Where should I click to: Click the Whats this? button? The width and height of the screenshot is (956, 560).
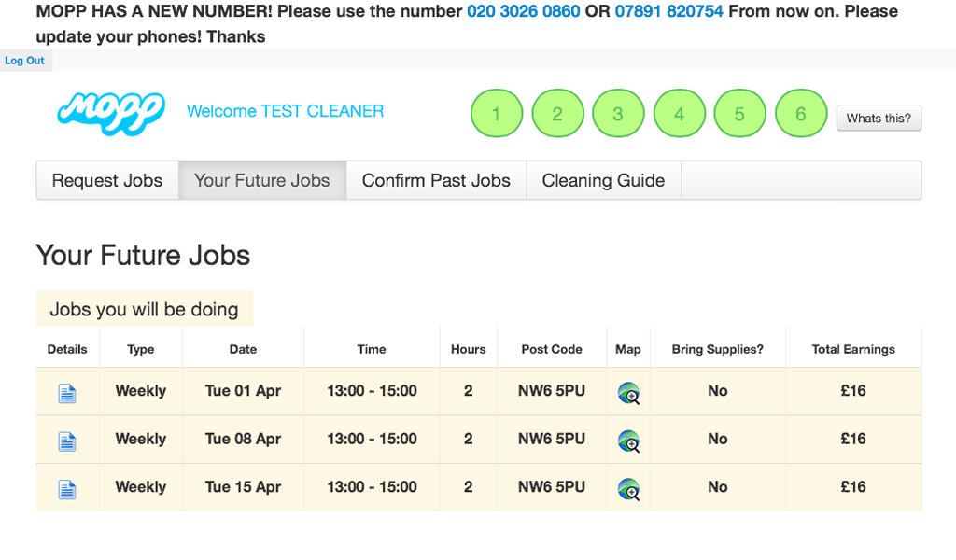pos(879,119)
